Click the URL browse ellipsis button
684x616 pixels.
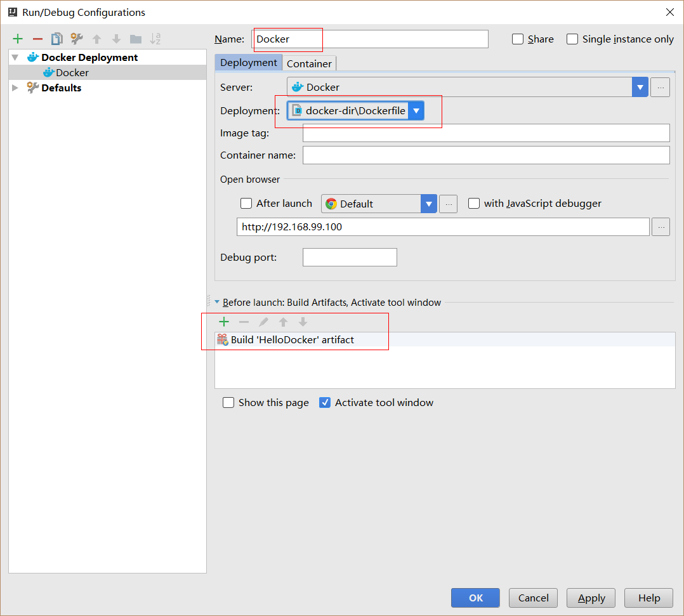coord(661,227)
